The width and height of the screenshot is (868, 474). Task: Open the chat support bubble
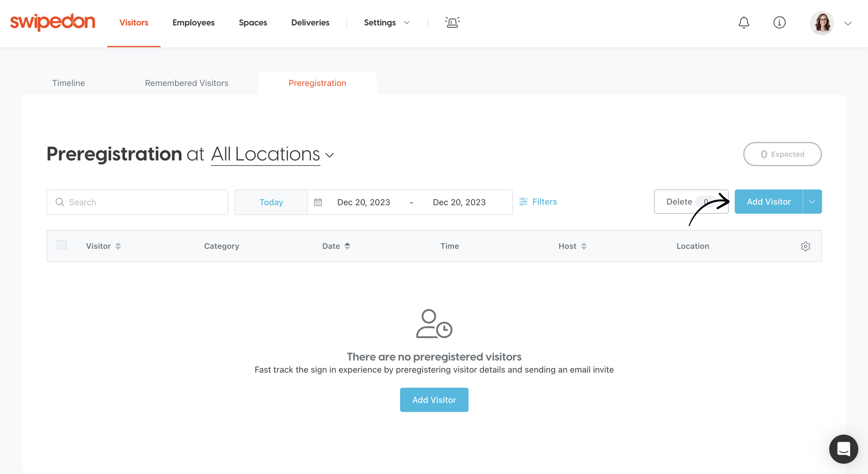click(844, 449)
